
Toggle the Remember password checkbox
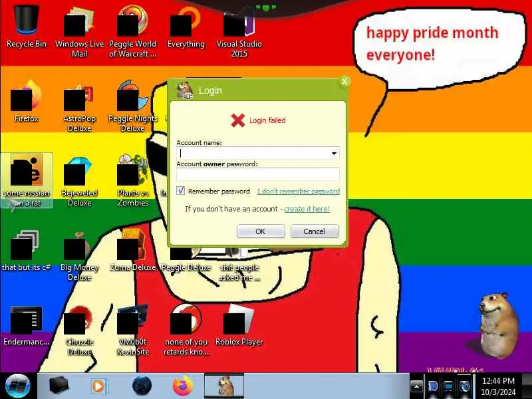(x=180, y=191)
